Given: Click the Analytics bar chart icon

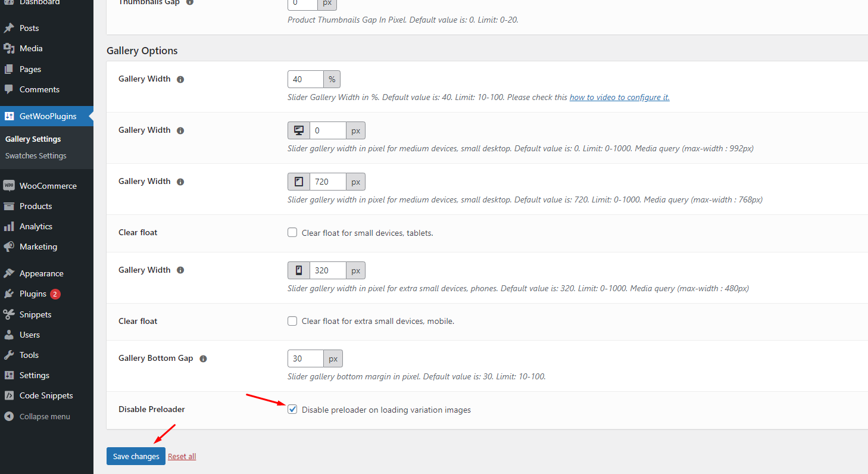Looking at the screenshot, I should [x=9, y=226].
